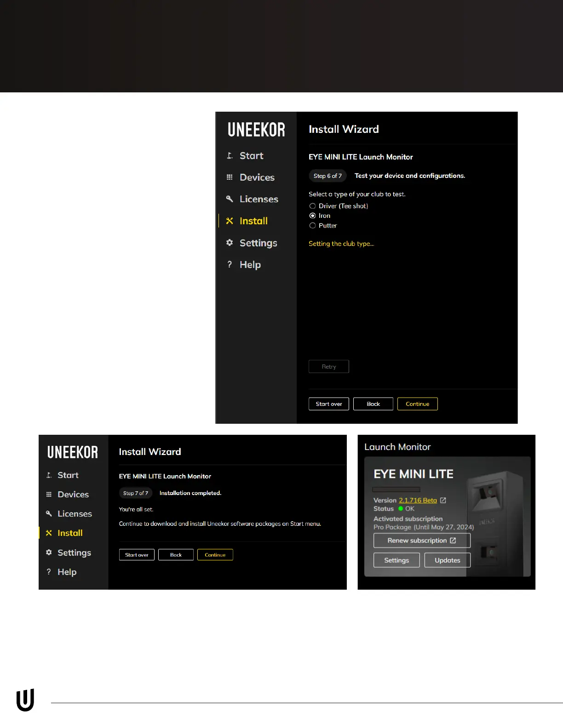Click the 'Setting the club type...' status text
563x728 pixels.
(341, 244)
